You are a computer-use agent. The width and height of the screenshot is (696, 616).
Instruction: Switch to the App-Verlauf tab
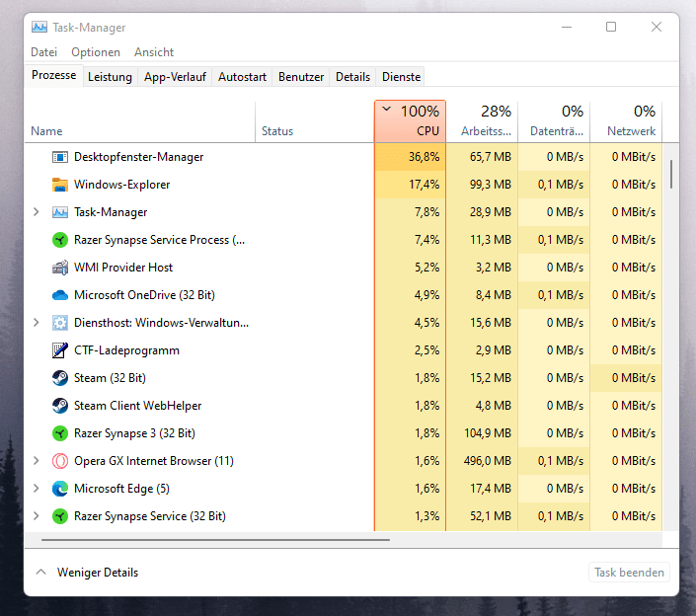(176, 77)
